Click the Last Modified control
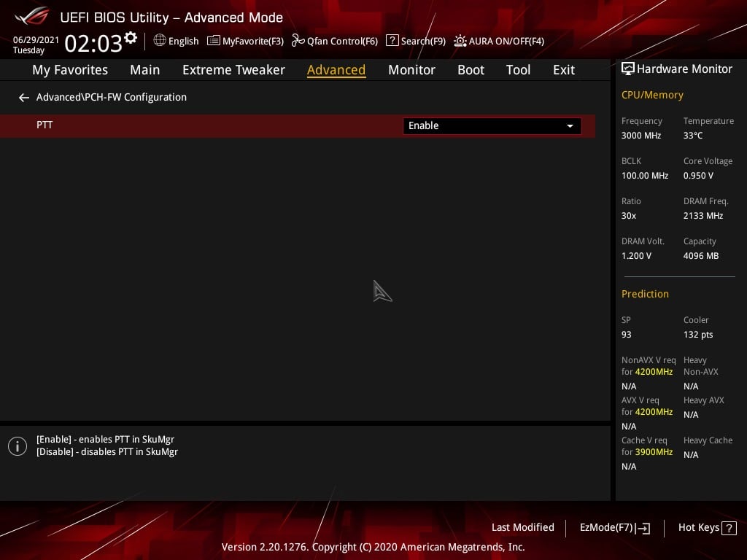Image resolution: width=747 pixels, height=560 pixels. pos(523,527)
